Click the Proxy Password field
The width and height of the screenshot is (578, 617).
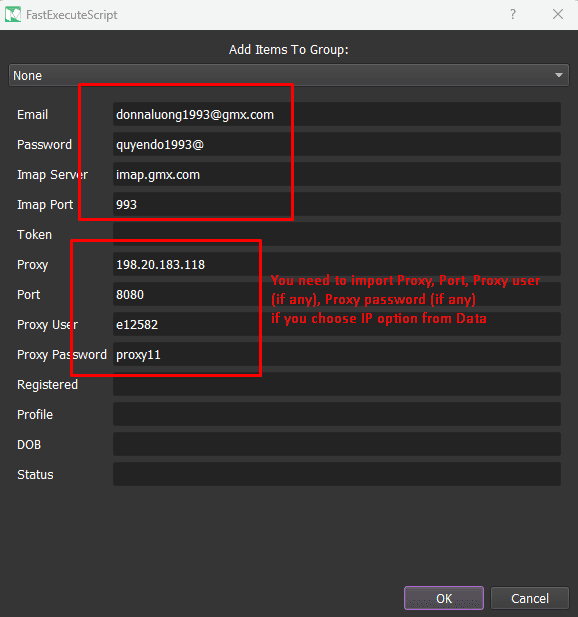point(337,355)
